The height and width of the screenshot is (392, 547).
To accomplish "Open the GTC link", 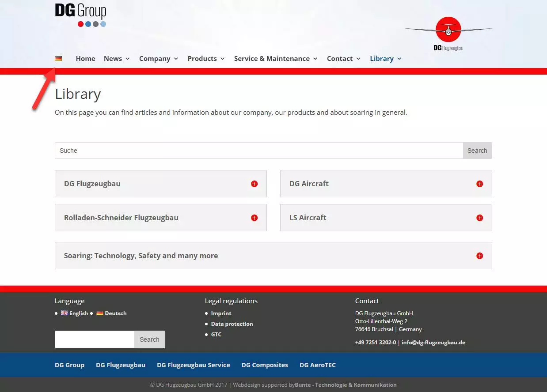I will (217, 334).
